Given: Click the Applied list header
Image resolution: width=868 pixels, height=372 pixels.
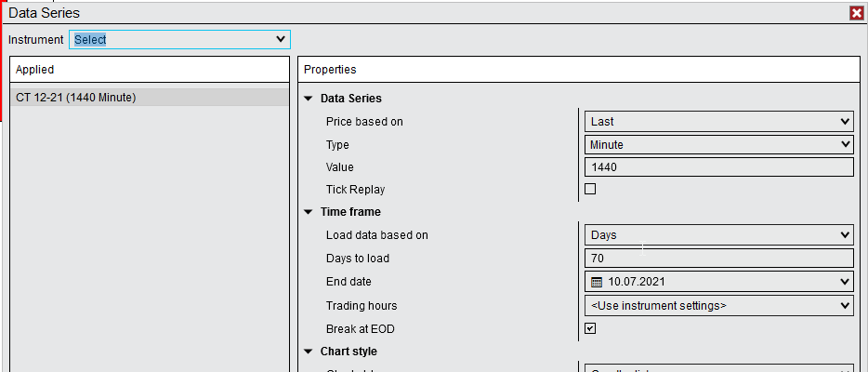Looking at the screenshot, I should tap(149, 70).
